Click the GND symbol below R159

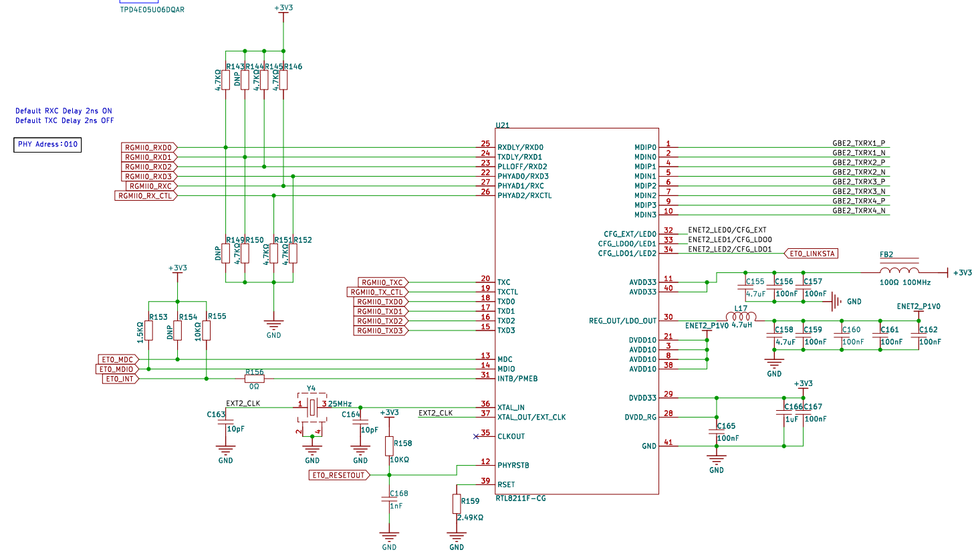coord(457,537)
